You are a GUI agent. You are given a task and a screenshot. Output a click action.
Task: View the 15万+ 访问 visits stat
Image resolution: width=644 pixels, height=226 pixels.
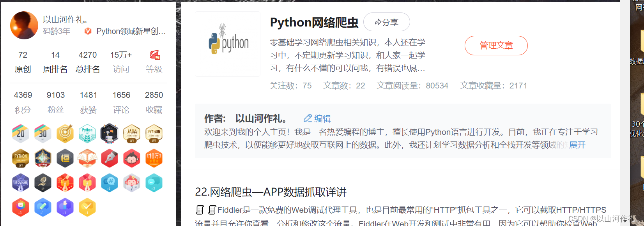pos(121,62)
